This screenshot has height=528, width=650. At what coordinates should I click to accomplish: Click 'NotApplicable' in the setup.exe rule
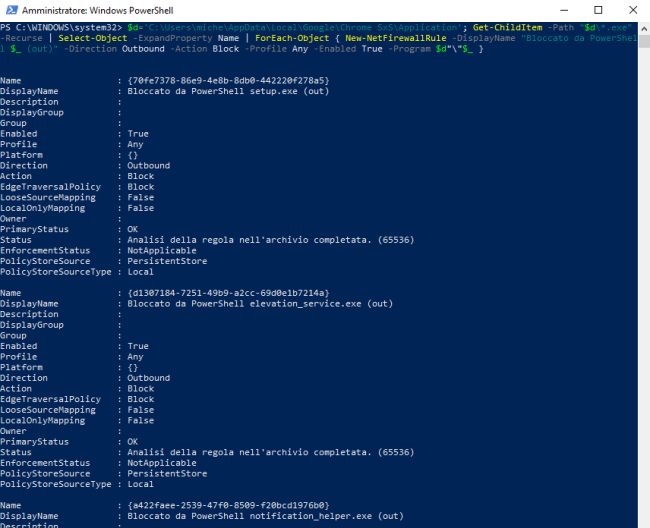coord(162,250)
